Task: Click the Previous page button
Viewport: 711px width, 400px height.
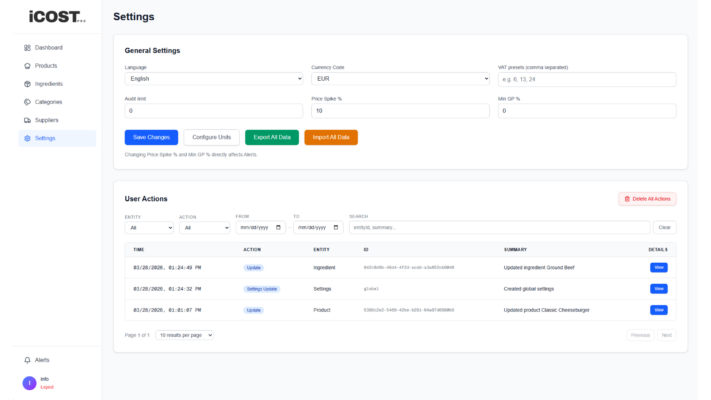Action: click(640, 335)
